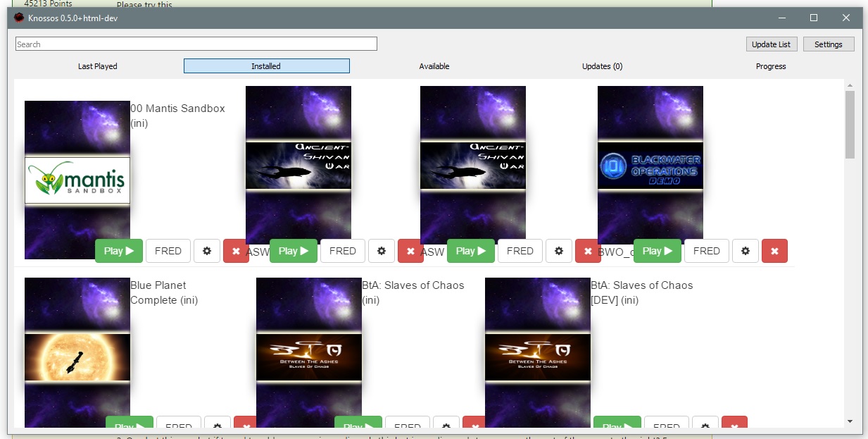Launch FRED for Blackwater Operations Demo
The width and height of the screenshot is (868, 439).
(707, 251)
